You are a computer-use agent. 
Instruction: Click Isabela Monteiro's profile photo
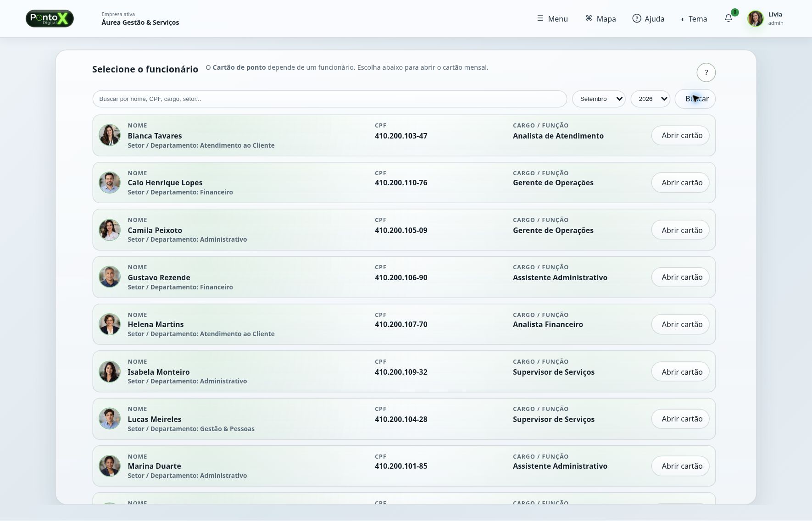110,371
